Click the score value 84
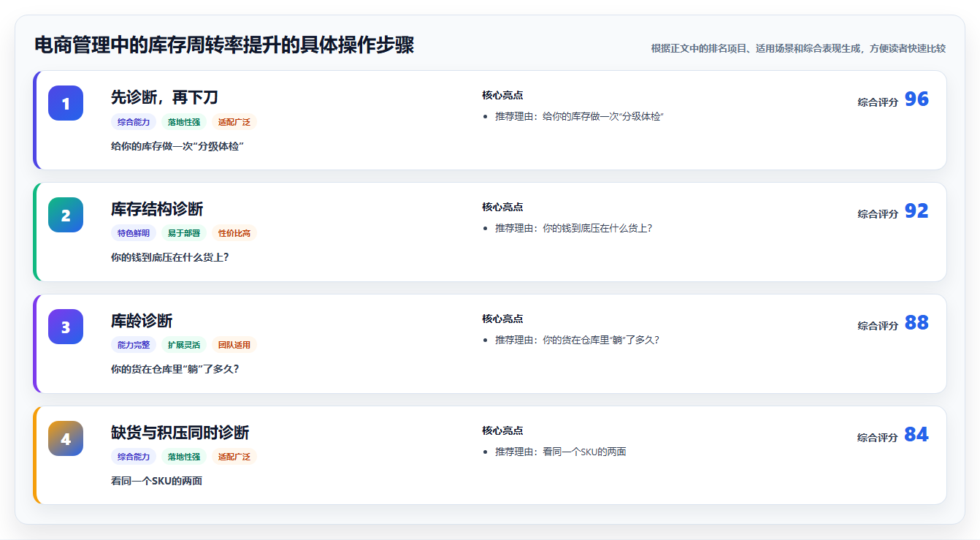980x540 pixels. point(916,435)
